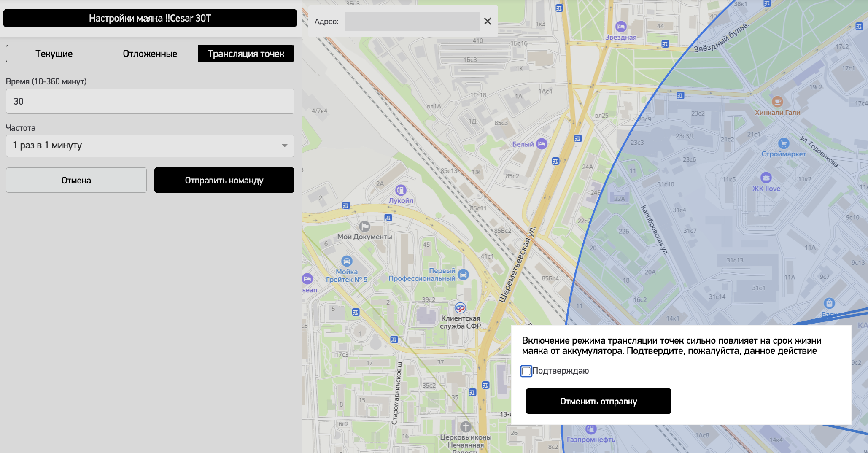Click the Мои Документы map marker icon
868x453 pixels.
(364, 227)
